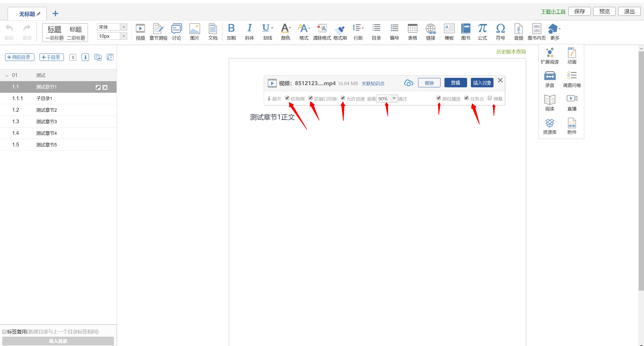The image size is (644, 346).
Task: Open the 90% watch percentage dropdown
Action: [x=394, y=99]
